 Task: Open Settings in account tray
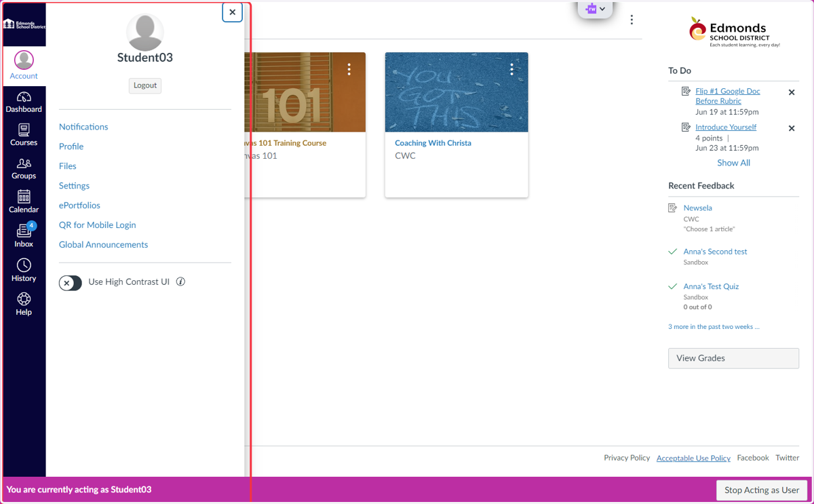click(74, 186)
